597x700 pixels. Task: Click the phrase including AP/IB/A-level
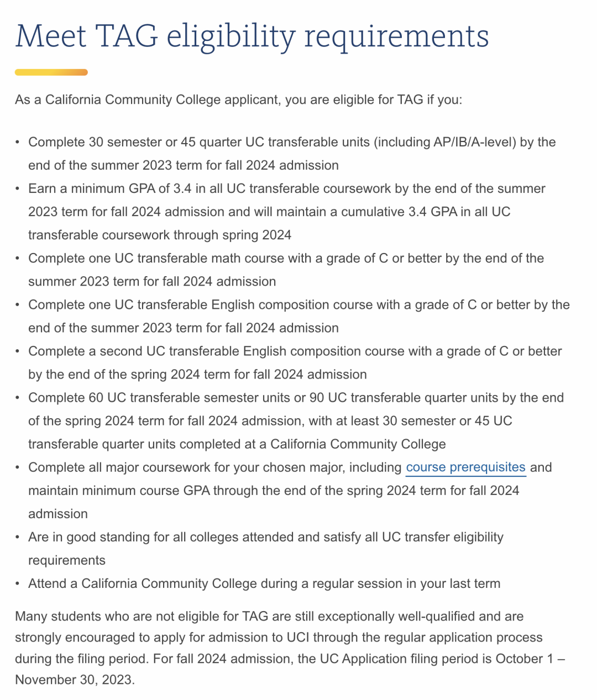(444, 142)
